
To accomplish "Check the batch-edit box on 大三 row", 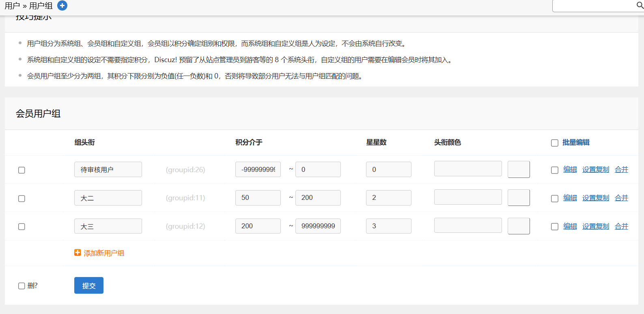I will click(x=554, y=227).
